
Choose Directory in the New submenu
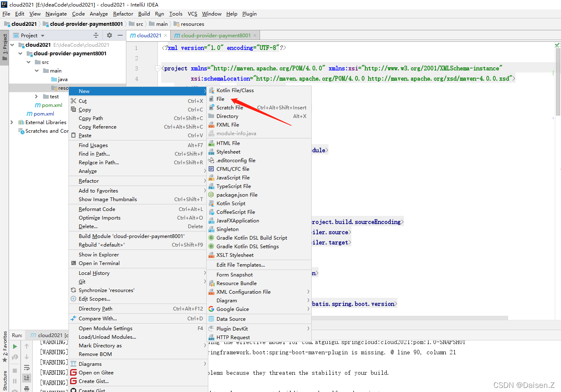259,116
